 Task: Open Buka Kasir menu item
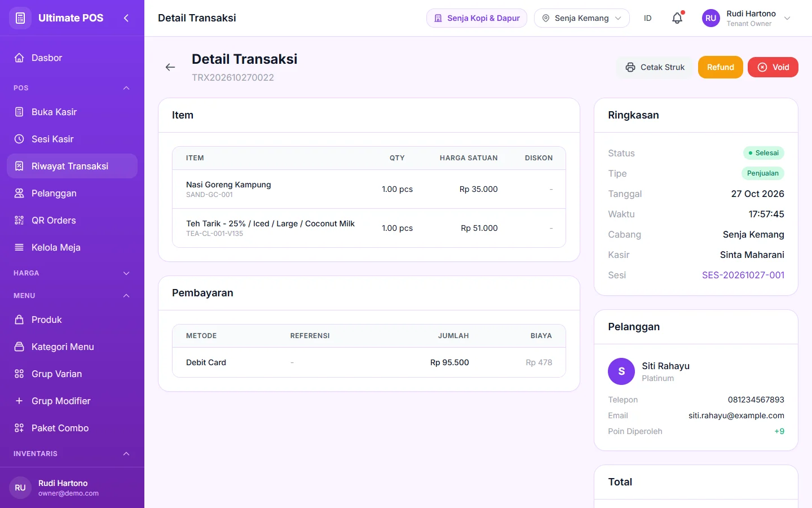coord(72,112)
